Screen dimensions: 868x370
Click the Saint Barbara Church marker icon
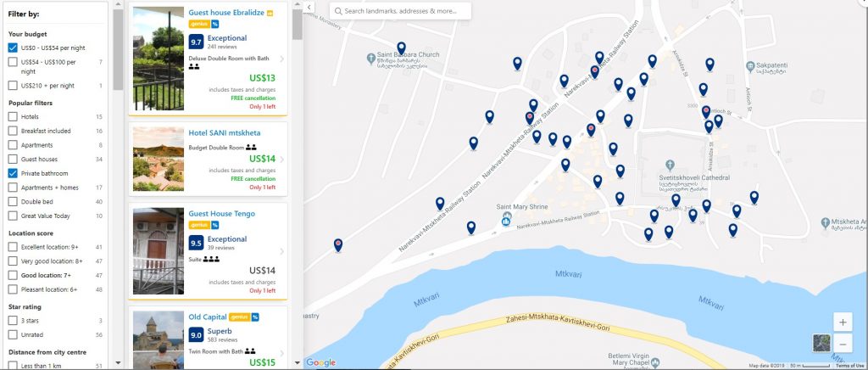point(371,58)
